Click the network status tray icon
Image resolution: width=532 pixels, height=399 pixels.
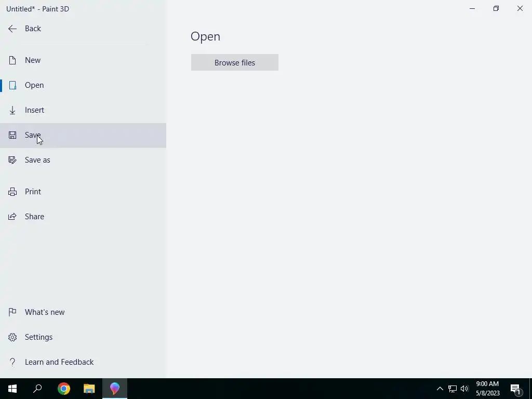click(x=453, y=389)
